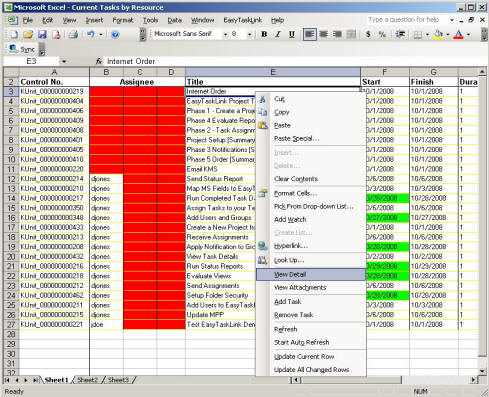Open the Borders dropdown arrow
This screenshot has width=489, height=397.
pos(427,34)
